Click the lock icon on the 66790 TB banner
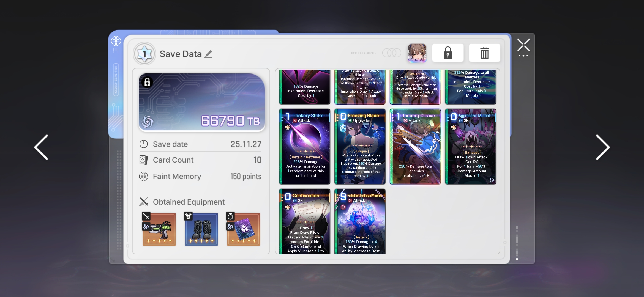 [147, 82]
